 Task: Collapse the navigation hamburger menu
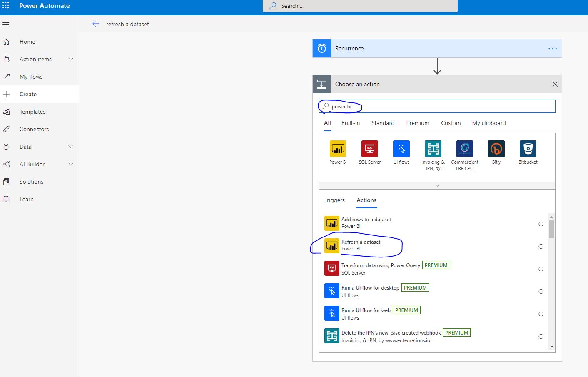tap(6, 25)
